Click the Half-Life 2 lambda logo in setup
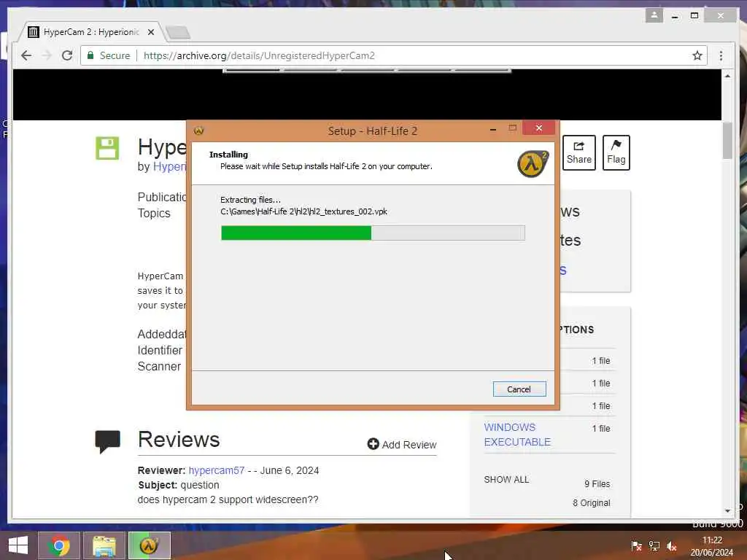The width and height of the screenshot is (747, 560). [533, 164]
